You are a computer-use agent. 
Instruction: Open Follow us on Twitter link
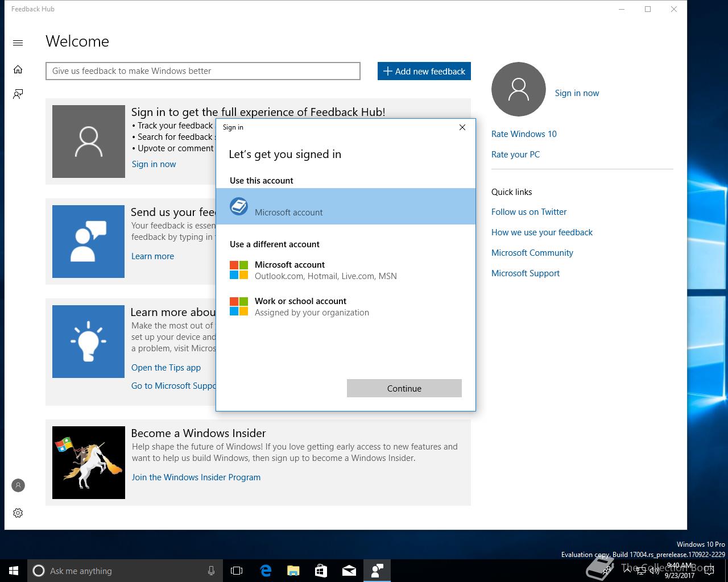coord(529,212)
